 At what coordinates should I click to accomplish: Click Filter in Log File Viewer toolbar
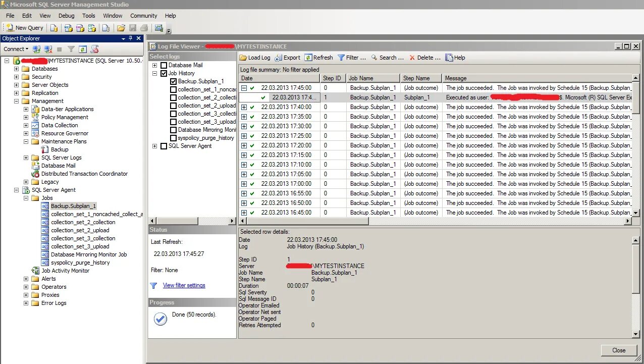click(x=352, y=58)
